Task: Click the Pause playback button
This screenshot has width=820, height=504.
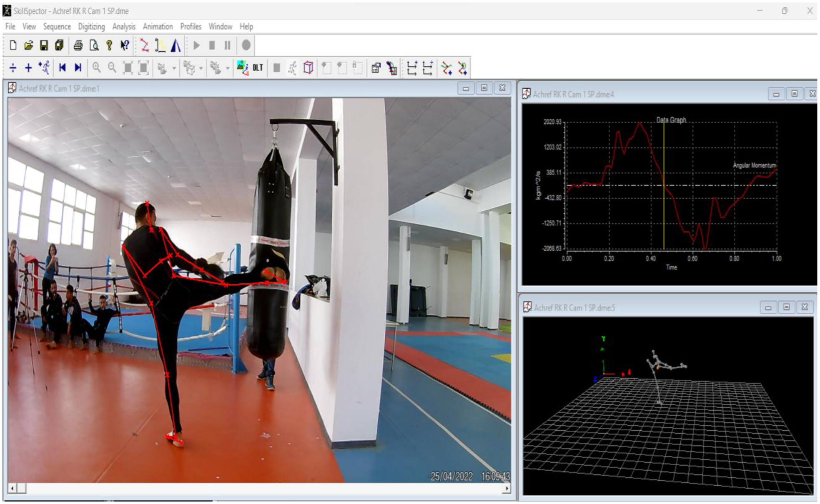Action: tap(227, 45)
